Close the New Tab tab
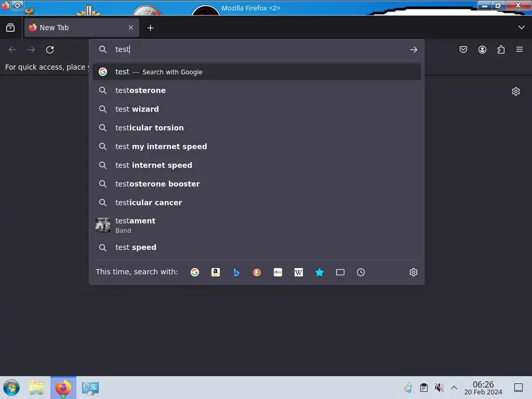The height and width of the screenshot is (399, 532). [x=131, y=28]
